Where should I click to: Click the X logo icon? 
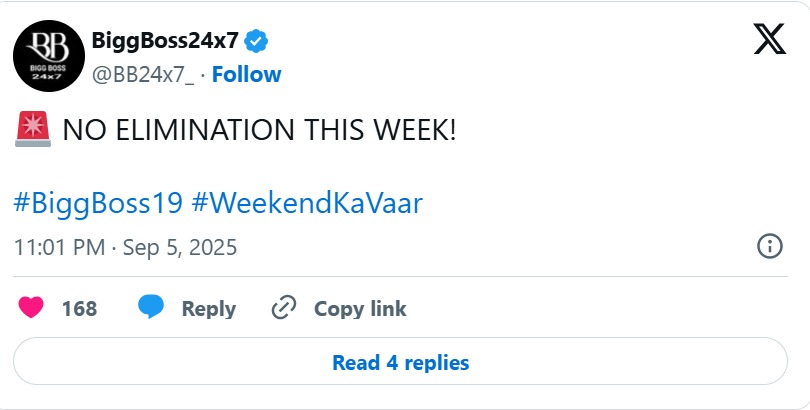coord(769,40)
